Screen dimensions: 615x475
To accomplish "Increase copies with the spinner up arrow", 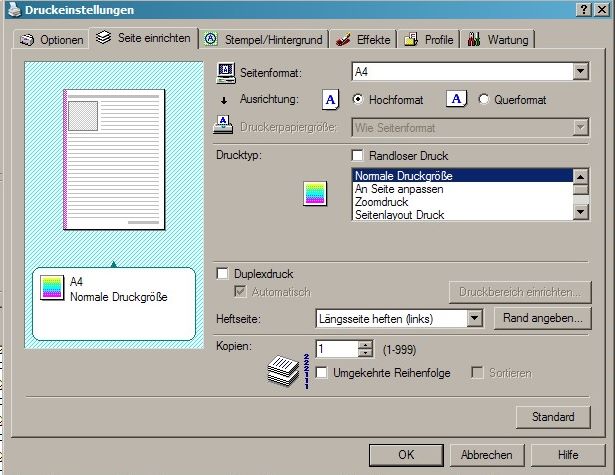I will (365, 344).
